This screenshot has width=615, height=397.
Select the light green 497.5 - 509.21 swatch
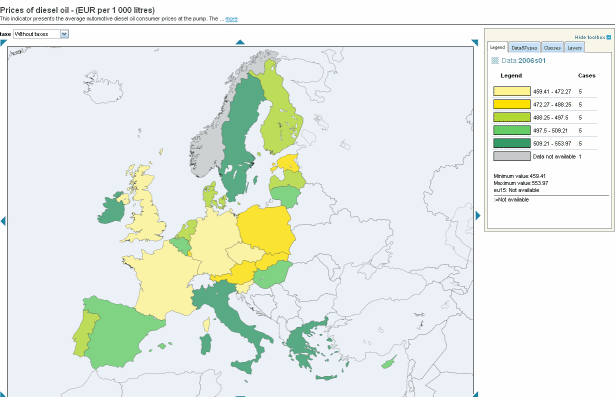[512, 130]
